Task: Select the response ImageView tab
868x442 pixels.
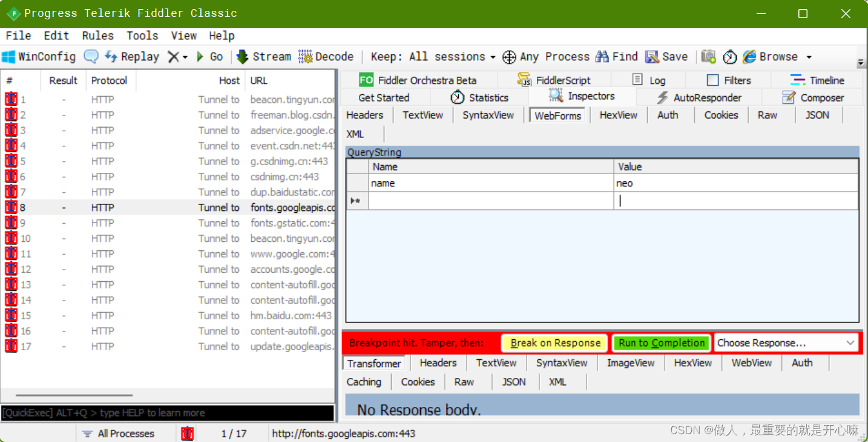Action: pos(631,363)
